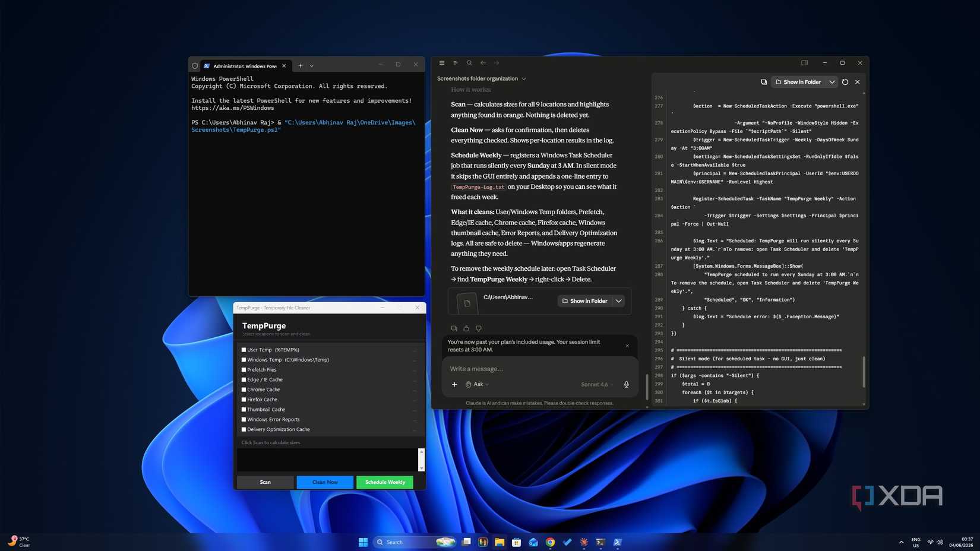
Task: Click the taskbar Search box
Action: click(415, 542)
